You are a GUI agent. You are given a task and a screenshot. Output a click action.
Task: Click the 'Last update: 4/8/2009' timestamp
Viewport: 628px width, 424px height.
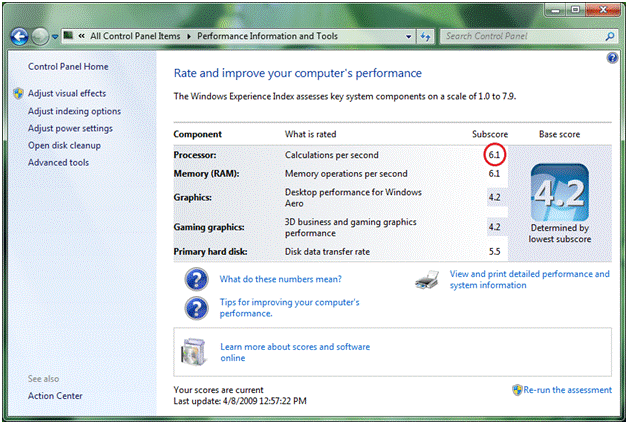(240, 401)
